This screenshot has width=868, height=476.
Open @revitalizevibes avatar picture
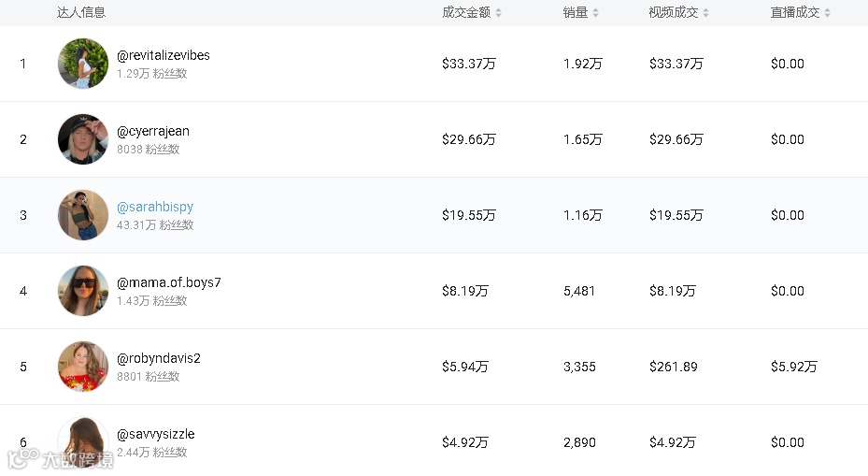point(83,64)
